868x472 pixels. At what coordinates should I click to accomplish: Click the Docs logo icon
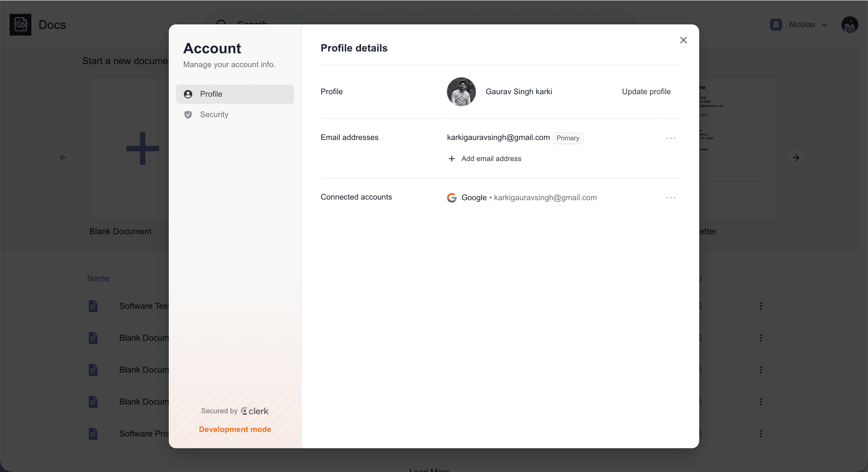pos(20,25)
